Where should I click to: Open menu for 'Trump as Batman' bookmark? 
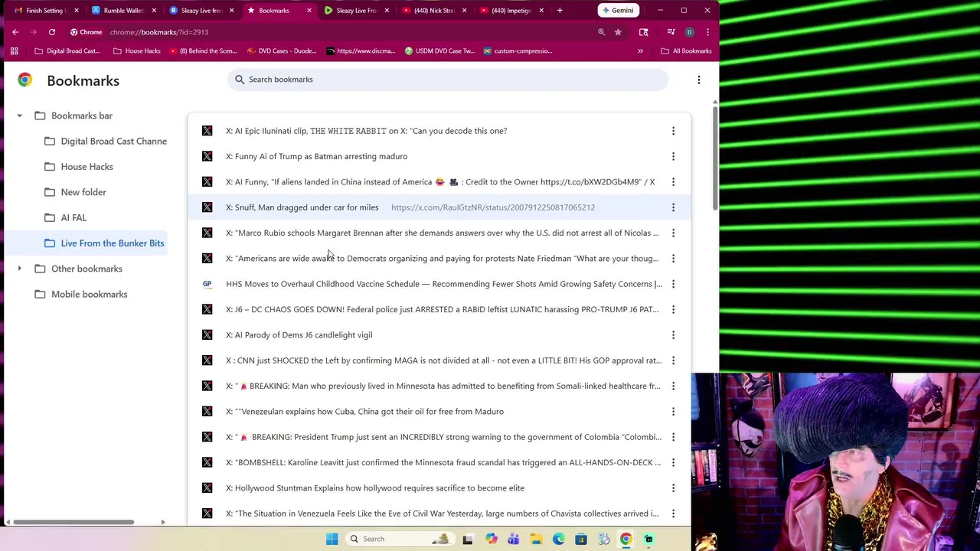click(x=673, y=156)
